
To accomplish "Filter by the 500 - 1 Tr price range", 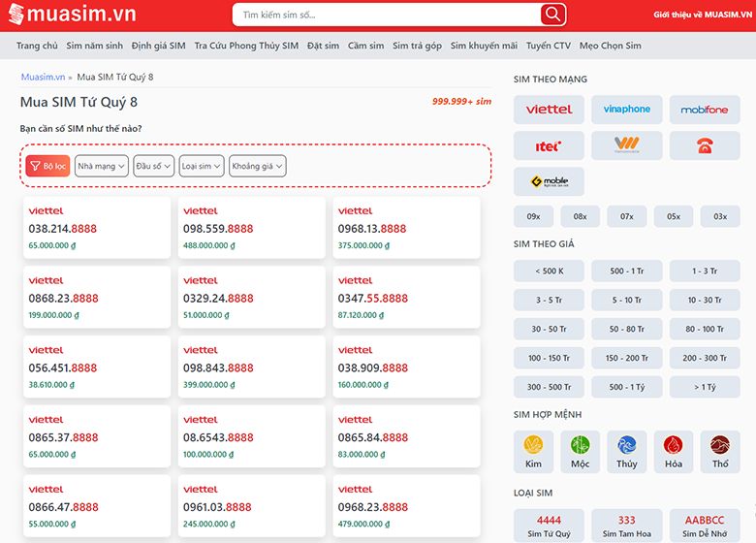I will (x=626, y=271).
